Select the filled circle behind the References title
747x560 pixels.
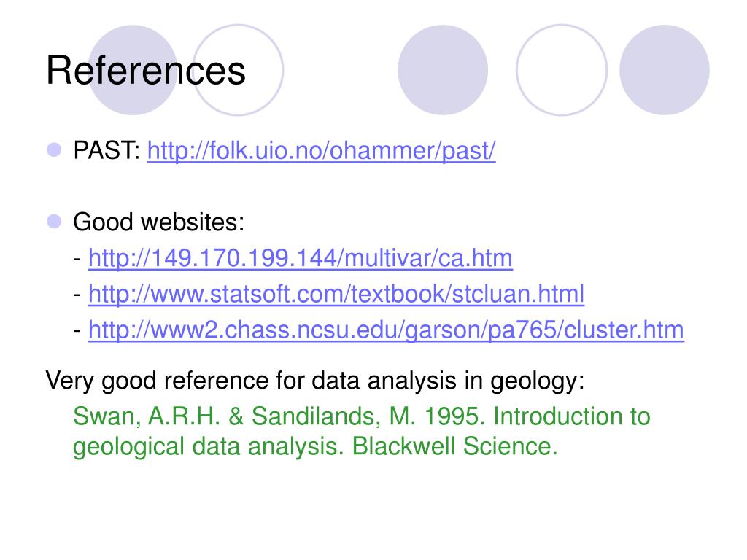point(133,70)
